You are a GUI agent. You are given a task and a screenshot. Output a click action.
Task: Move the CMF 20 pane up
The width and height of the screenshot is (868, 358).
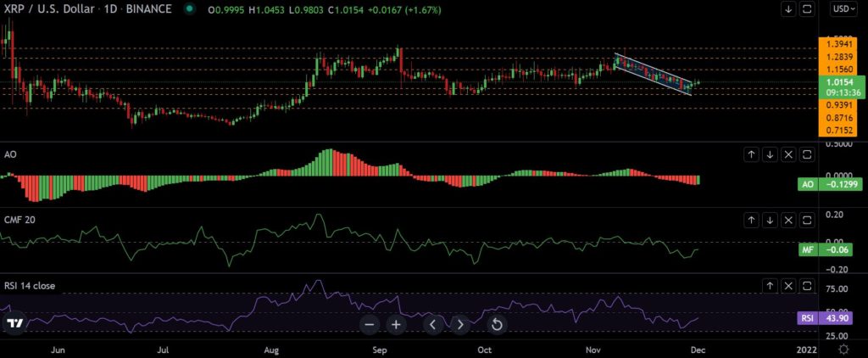pyautogui.click(x=751, y=220)
